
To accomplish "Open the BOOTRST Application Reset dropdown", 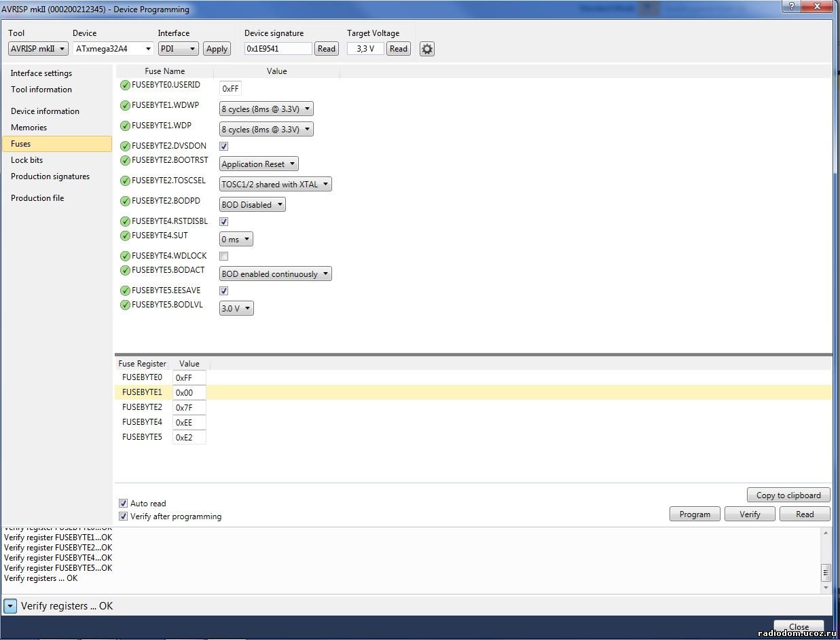I will tap(259, 164).
